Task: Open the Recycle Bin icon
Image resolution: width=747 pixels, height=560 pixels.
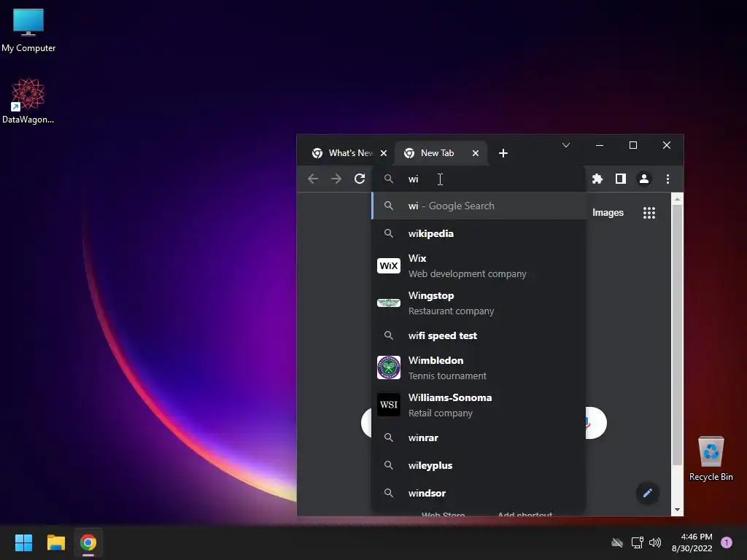Action: [x=711, y=459]
